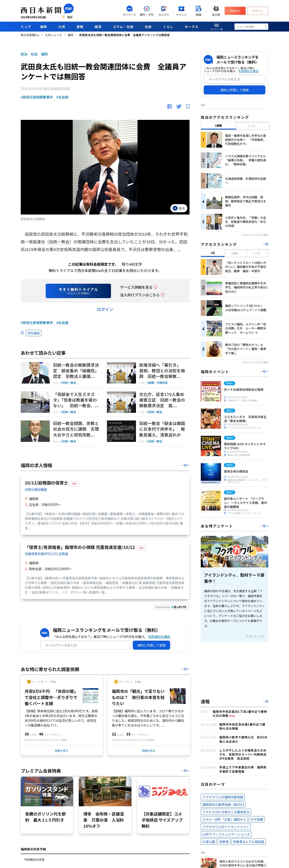289x868 pixels.
Task: Click search magnifier in news search box
Action: pos(265,27)
